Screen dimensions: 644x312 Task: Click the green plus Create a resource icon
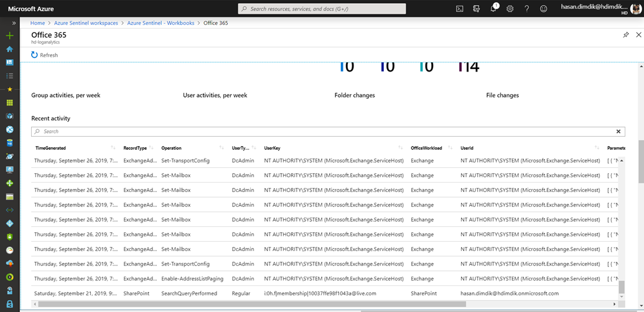point(10,35)
